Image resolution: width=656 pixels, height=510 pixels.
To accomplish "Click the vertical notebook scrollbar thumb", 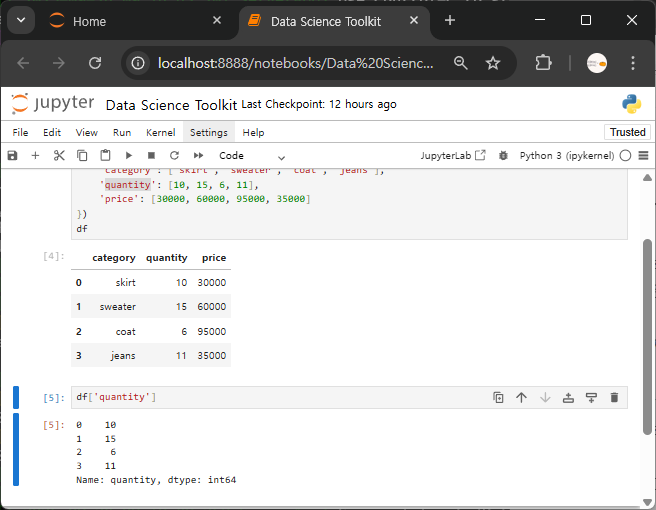I will tap(647, 337).
